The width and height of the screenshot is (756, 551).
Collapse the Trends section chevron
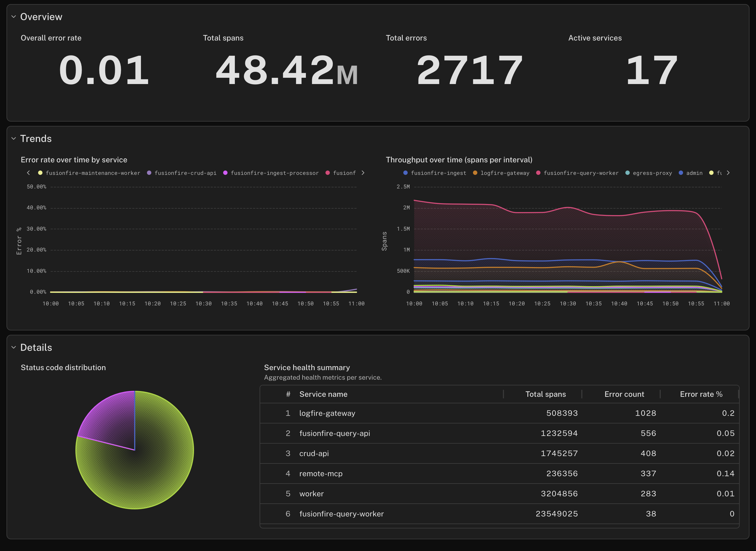14,138
